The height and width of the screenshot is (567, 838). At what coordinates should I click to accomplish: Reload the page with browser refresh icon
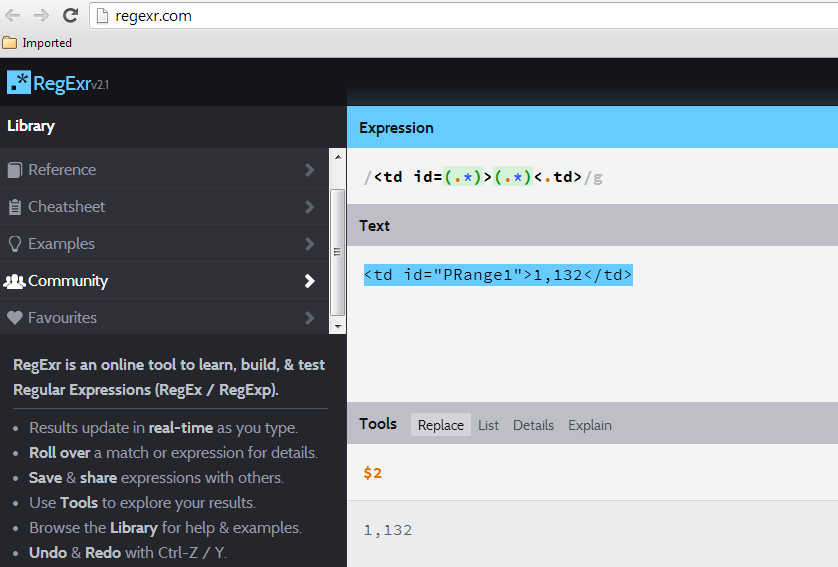coord(70,15)
